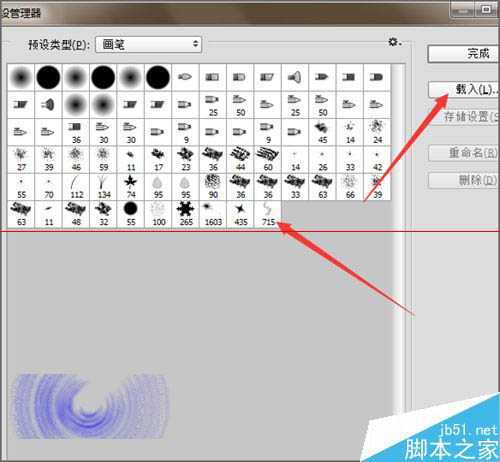The image size is (500, 462).
Task: Select the brush preset labeled 60
Action: click(x=268, y=160)
